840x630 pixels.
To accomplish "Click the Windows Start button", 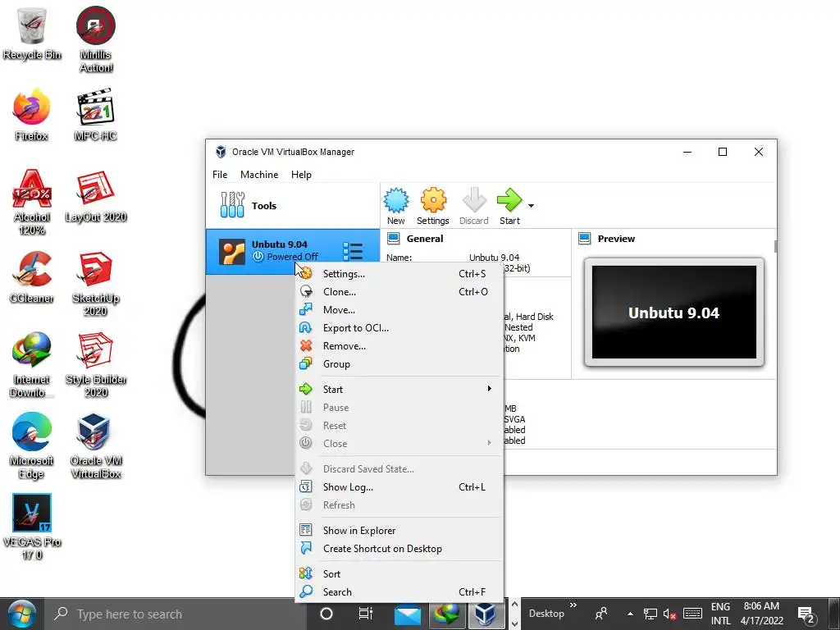I will pos(22,614).
